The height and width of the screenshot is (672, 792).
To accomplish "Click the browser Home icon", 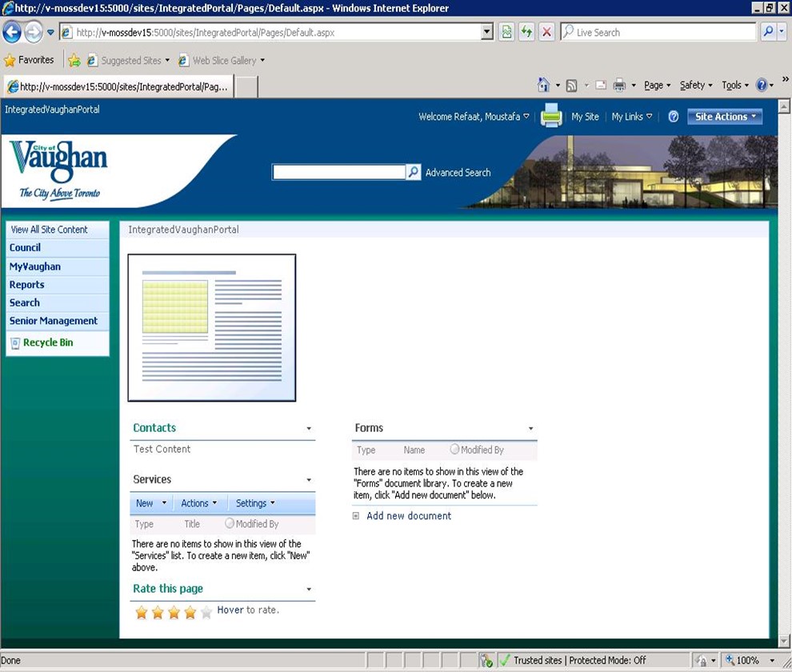I will (544, 86).
